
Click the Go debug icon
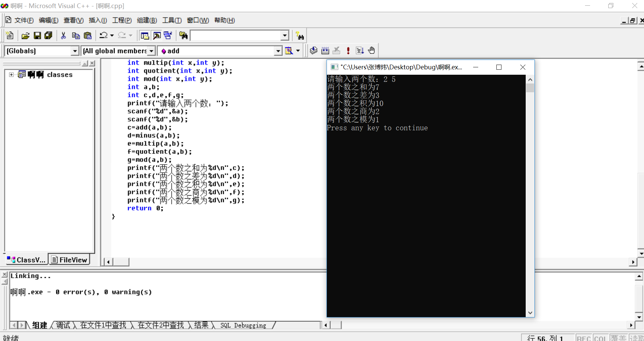[360, 50]
